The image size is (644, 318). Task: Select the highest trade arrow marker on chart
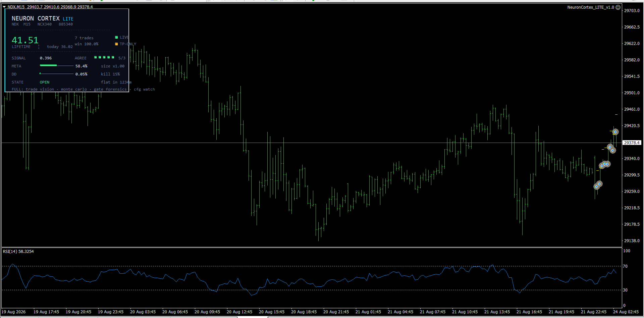(x=615, y=132)
